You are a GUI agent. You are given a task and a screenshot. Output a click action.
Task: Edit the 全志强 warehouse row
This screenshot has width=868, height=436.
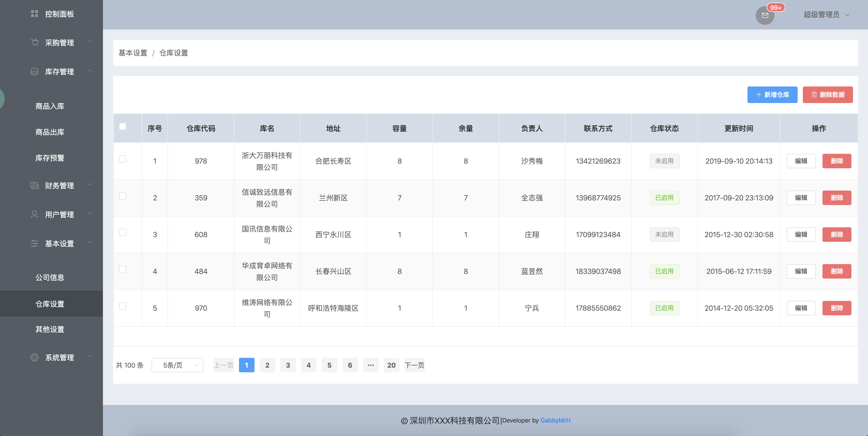801,198
